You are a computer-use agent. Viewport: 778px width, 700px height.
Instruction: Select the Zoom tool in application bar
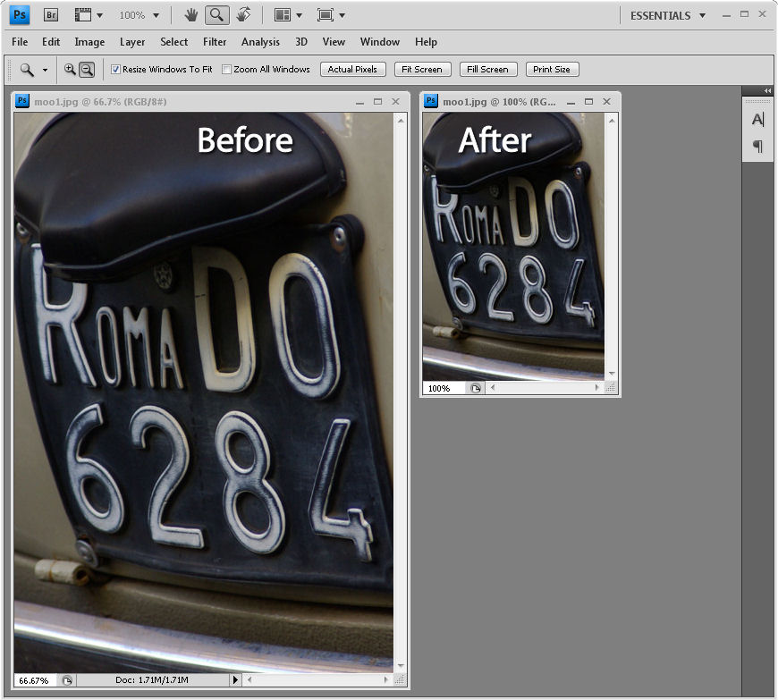(x=216, y=15)
